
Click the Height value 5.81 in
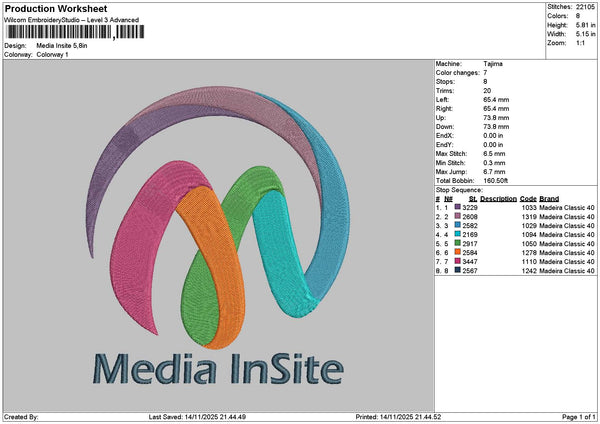[585, 25]
